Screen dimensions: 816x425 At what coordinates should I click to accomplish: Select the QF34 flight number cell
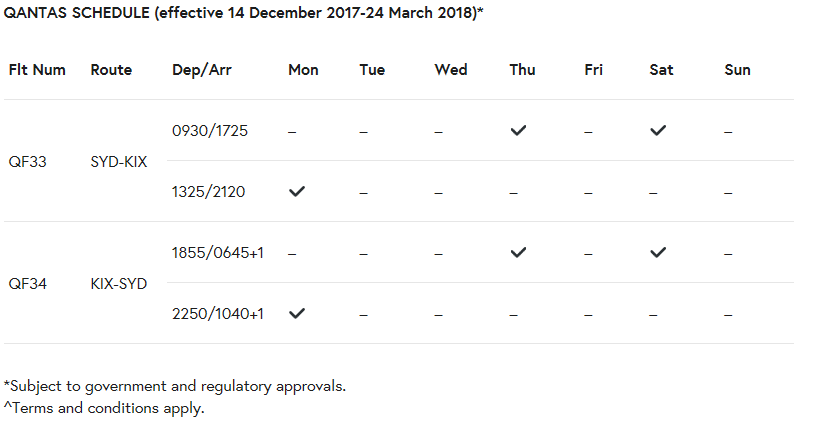[28, 284]
